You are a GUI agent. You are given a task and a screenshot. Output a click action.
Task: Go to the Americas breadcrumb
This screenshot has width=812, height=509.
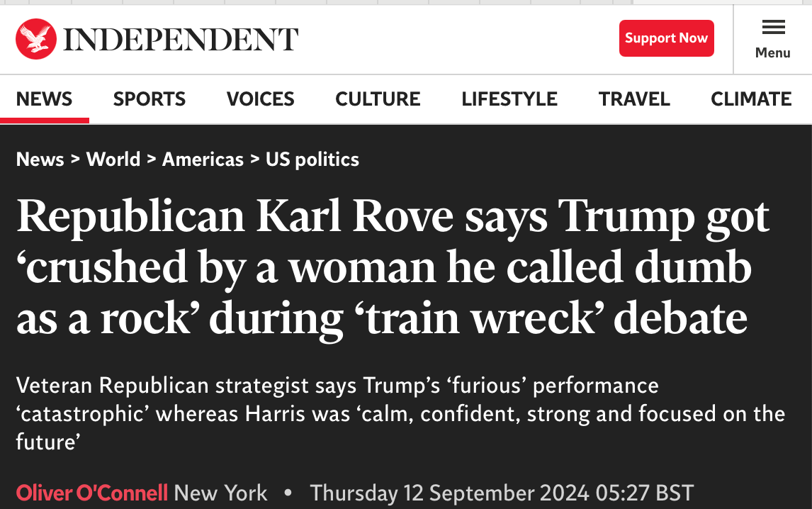pyautogui.click(x=203, y=159)
